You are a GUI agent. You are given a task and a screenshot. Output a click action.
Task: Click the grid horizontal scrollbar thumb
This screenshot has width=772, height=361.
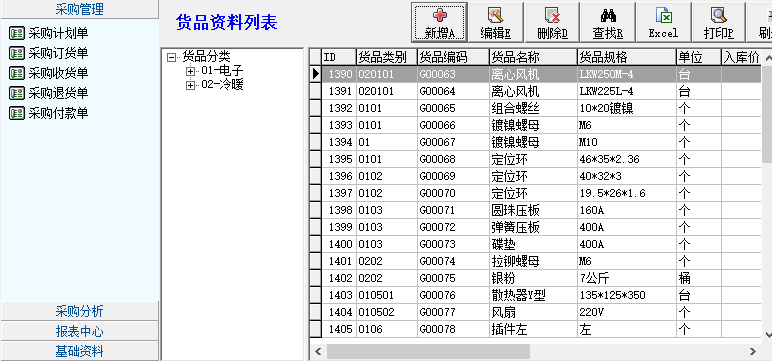tap(428, 352)
